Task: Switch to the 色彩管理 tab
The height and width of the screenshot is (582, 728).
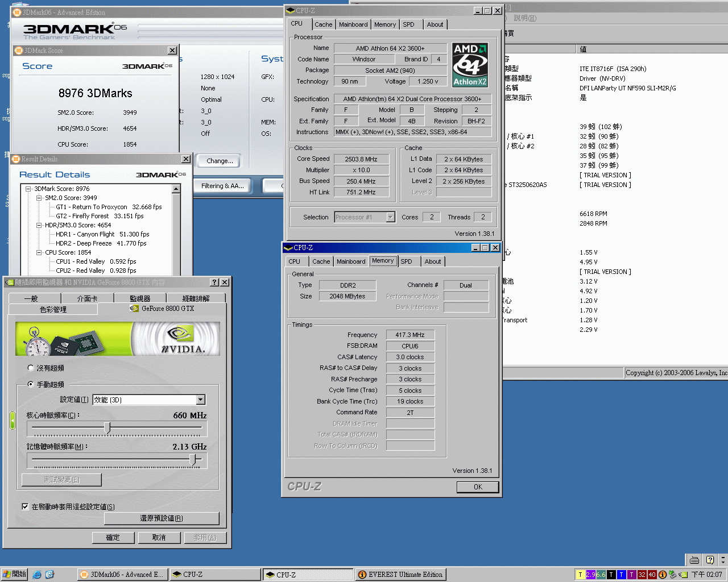Action: tap(53, 309)
